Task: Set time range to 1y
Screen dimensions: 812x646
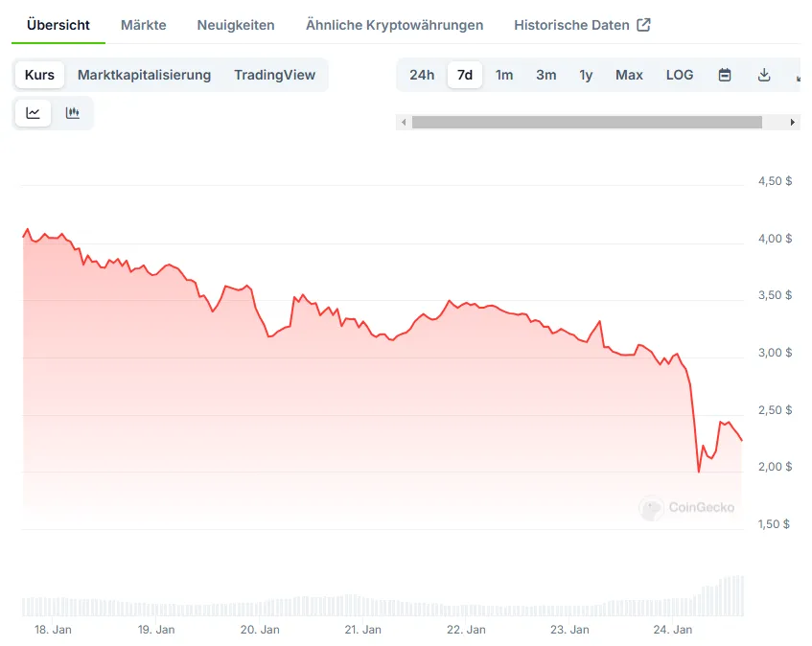Action: coord(586,75)
